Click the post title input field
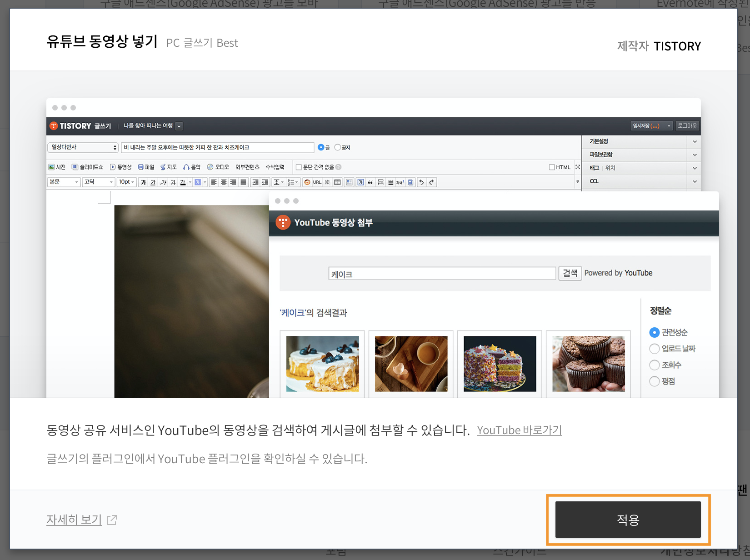 pyautogui.click(x=218, y=147)
